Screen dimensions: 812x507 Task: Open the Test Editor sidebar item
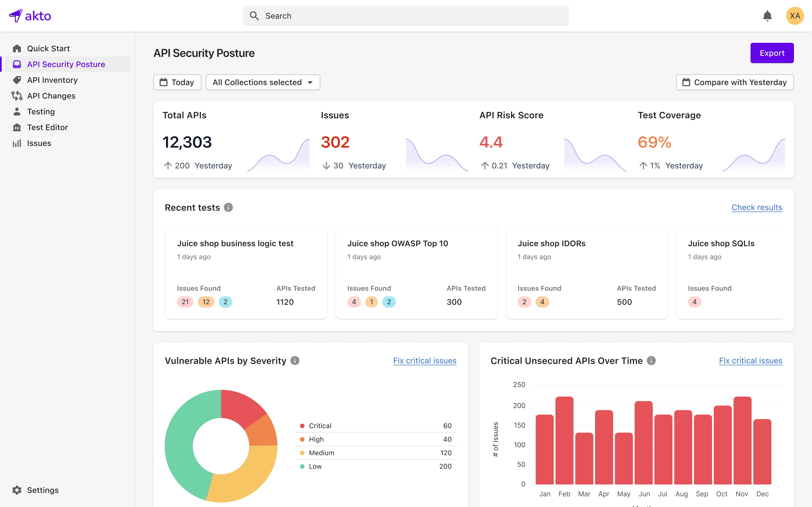(47, 127)
